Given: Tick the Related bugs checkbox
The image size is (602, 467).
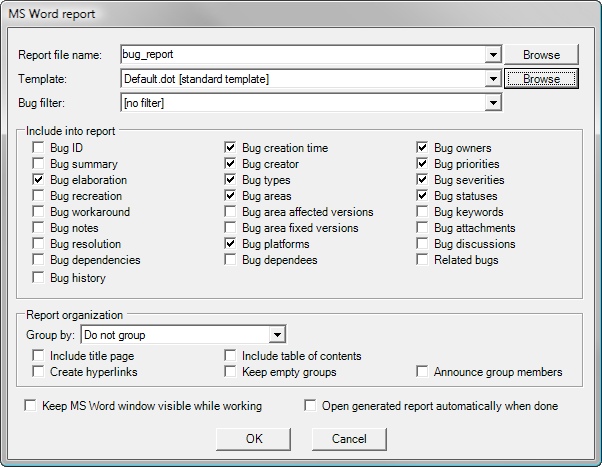Looking at the screenshot, I should pyautogui.click(x=424, y=260).
